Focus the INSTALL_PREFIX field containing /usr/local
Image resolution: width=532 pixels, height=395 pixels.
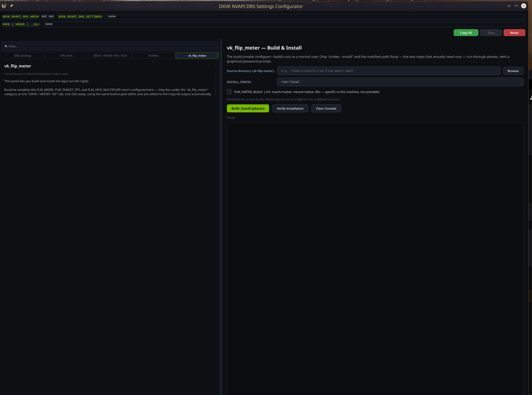pyautogui.click(x=400, y=82)
